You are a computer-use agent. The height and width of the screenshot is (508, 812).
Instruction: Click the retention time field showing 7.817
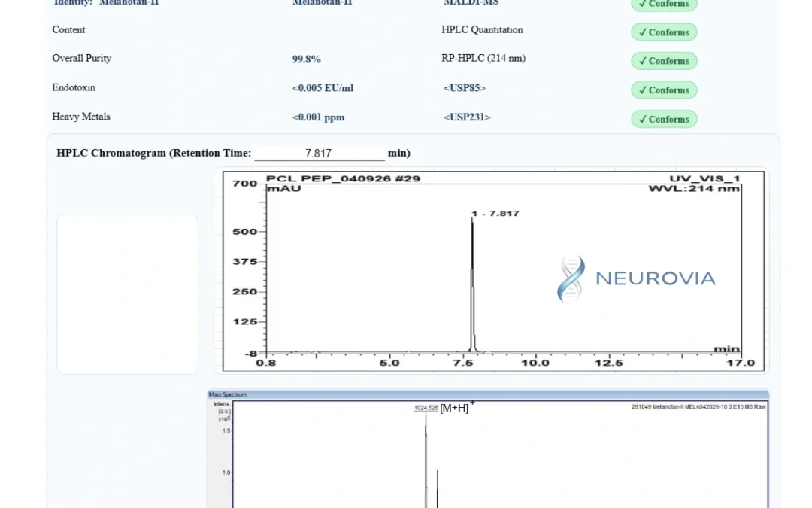point(319,154)
